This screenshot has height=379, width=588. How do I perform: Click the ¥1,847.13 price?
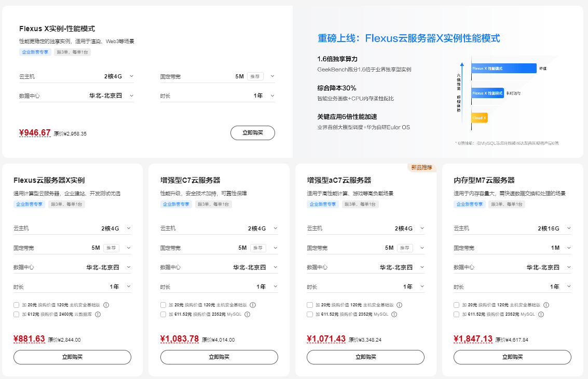(473, 339)
